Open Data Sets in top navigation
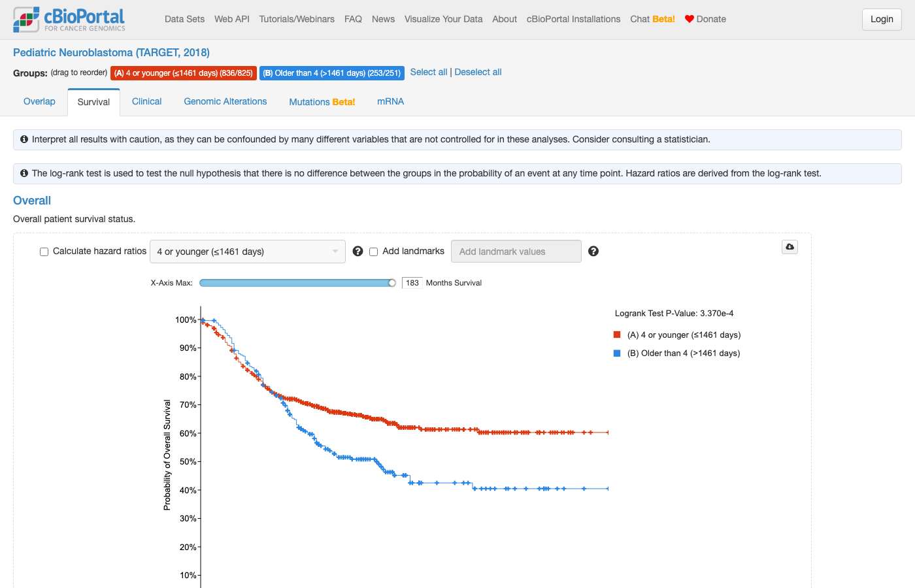The height and width of the screenshot is (588, 915). point(184,19)
